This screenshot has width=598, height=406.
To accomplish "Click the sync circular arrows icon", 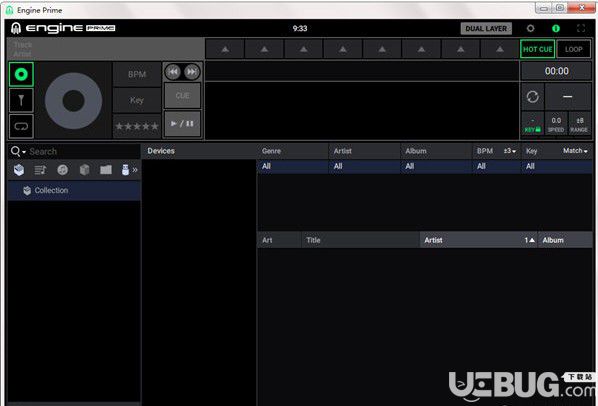I will (x=532, y=97).
